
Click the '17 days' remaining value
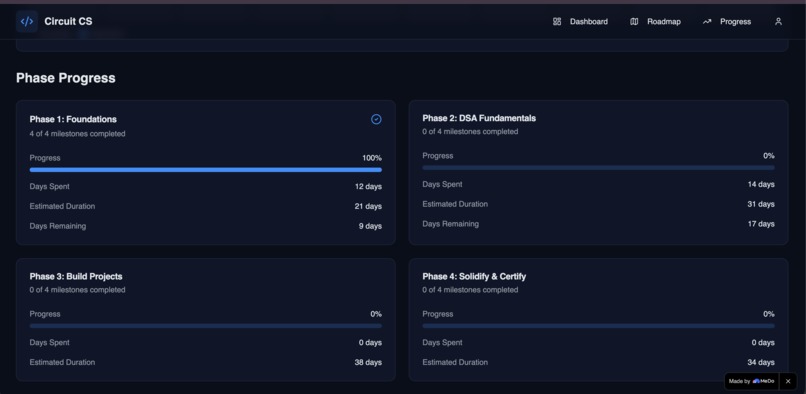point(761,224)
